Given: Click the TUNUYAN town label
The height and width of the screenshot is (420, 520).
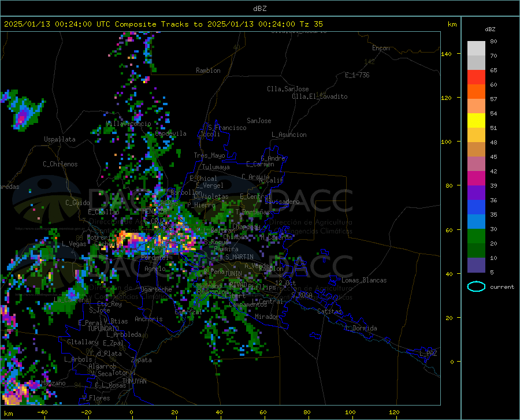Looking at the screenshot, I should (x=134, y=381).
